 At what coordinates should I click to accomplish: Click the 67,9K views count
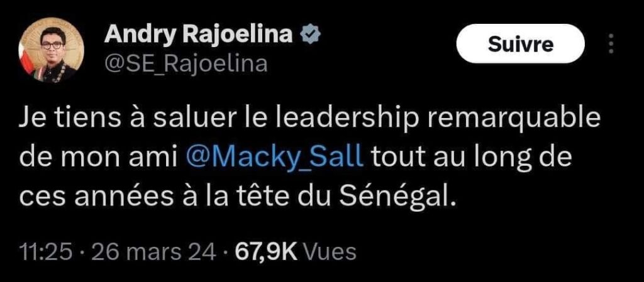(x=265, y=252)
